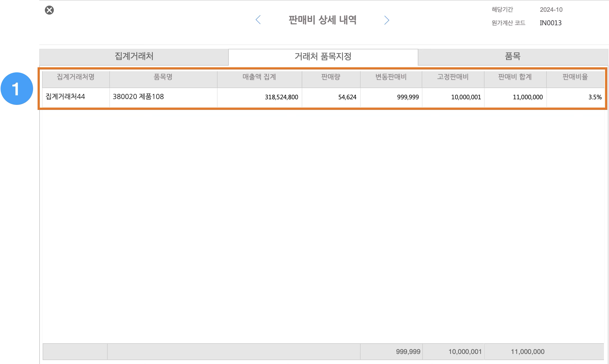Select the 380020 제품108 item cell
609x364 pixels.
point(139,97)
